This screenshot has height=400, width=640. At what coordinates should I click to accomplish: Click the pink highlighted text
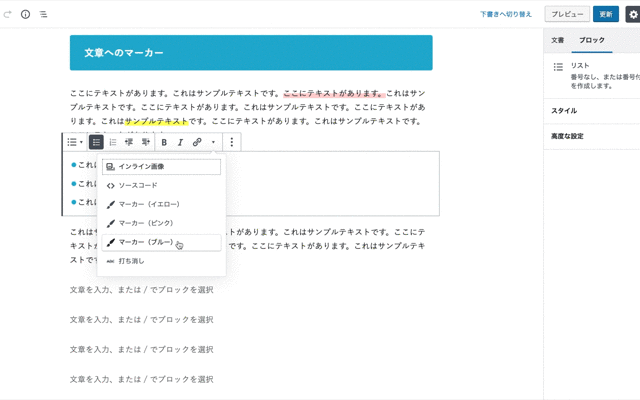pyautogui.click(x=334, y=93)
